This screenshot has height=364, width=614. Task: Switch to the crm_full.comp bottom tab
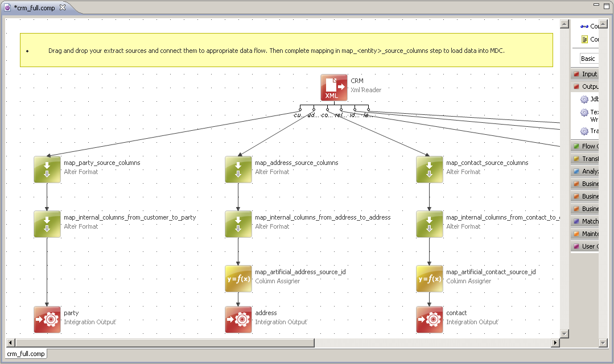(x=26, y=354)
